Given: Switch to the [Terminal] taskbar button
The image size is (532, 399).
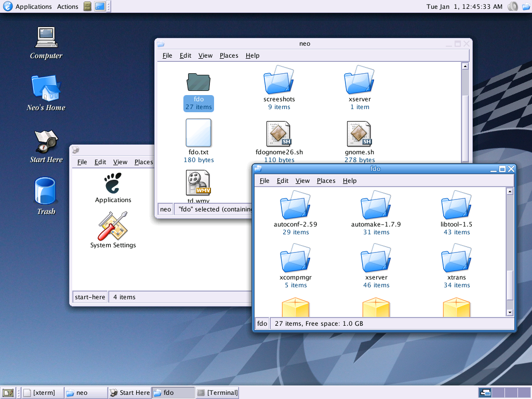Looking at the screenshot, I should click(x=217, y=393).
